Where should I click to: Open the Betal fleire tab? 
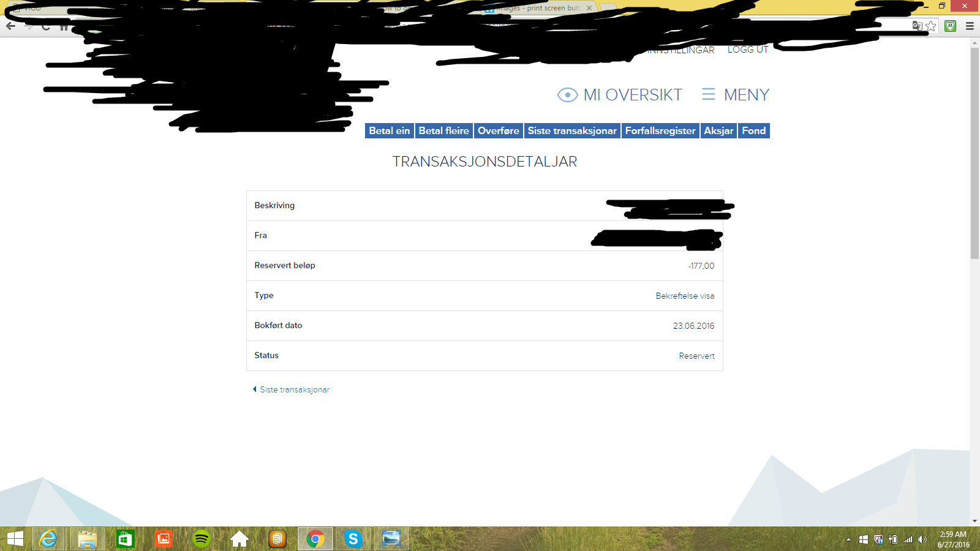(x=444, y=131)
